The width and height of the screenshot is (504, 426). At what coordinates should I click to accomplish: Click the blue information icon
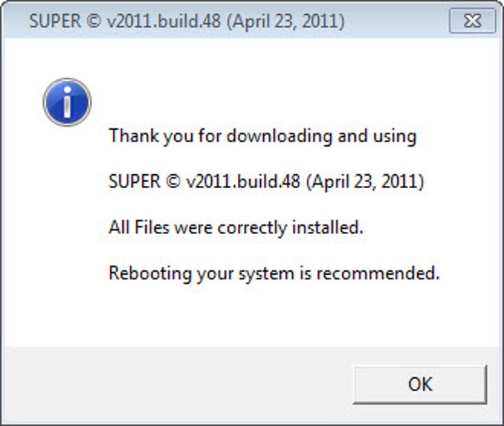pos(67,101)
